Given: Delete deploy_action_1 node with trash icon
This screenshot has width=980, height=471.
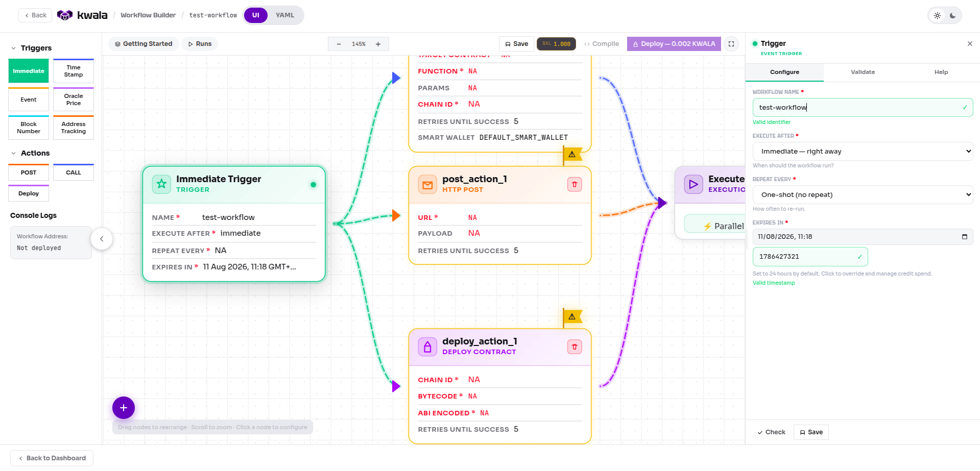Looking at the screenshot, I should pyautogui.click(x=575, y=347).
